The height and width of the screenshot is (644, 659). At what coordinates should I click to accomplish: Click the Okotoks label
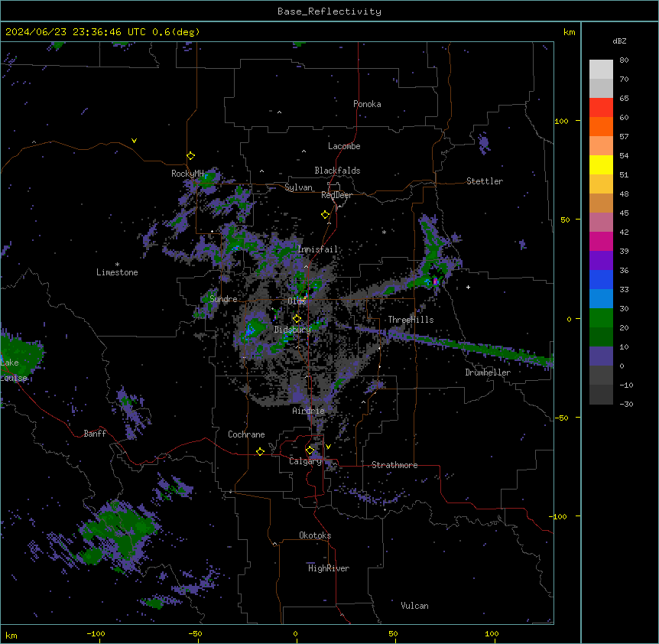[x=315, y=535]
